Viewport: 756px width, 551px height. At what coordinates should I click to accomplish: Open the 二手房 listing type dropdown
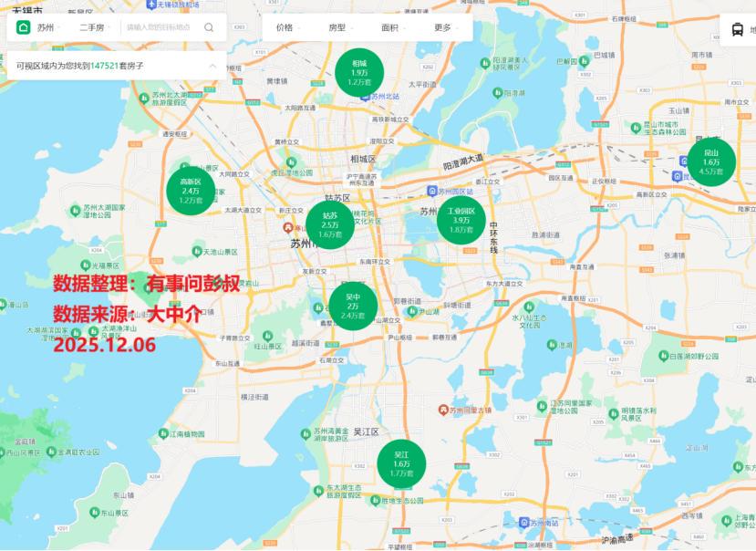click(x=95, y=27)
